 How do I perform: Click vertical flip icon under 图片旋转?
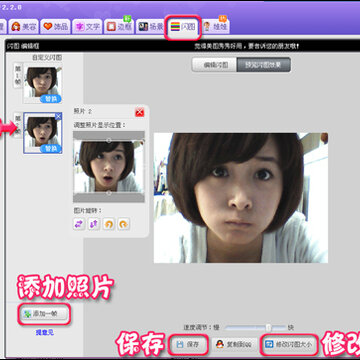pyautogui.click(x=94, y=224)
